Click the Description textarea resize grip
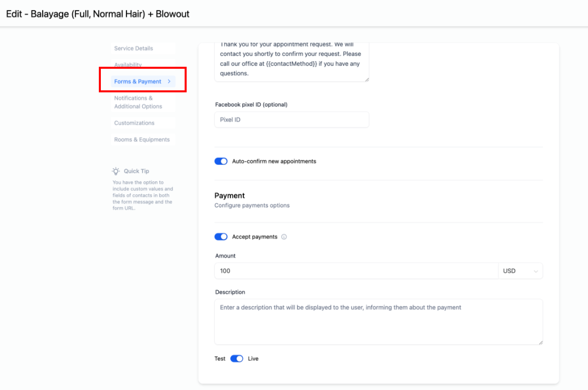The height and width of the screenshot is (390, 588). point(540,342)
